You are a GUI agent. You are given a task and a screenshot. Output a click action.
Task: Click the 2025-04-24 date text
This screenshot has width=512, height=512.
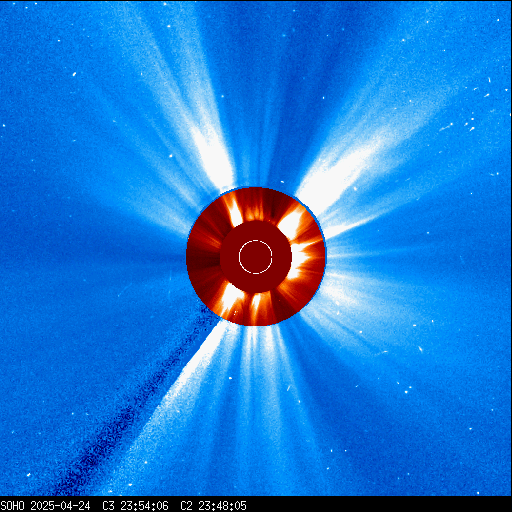[60, 506]
